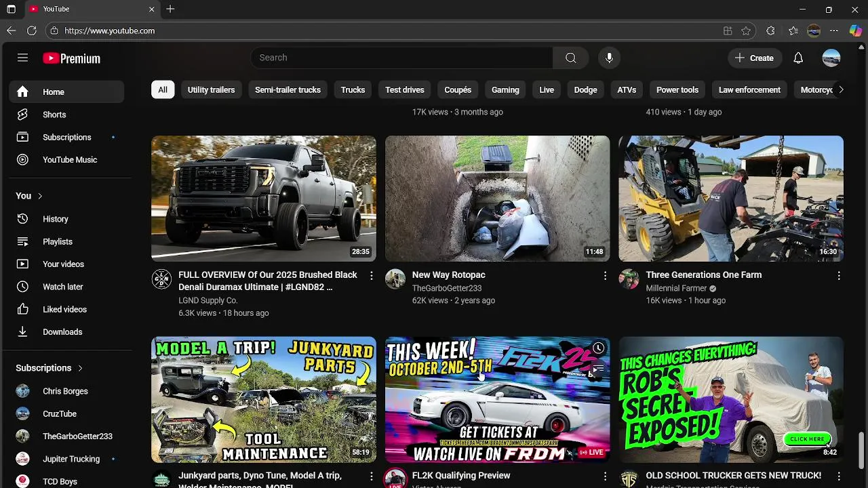Open the hamburger guide menu

click(x=22, y=58)
